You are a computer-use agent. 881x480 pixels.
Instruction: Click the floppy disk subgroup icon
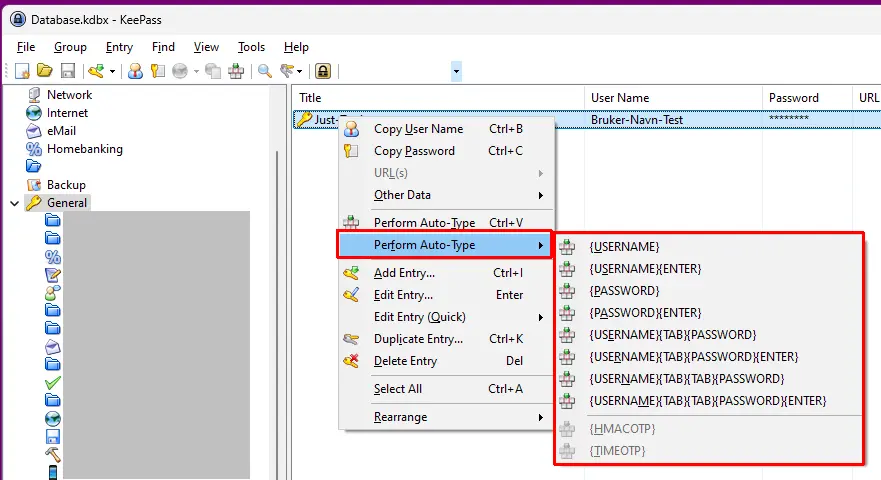coord(53,437)
